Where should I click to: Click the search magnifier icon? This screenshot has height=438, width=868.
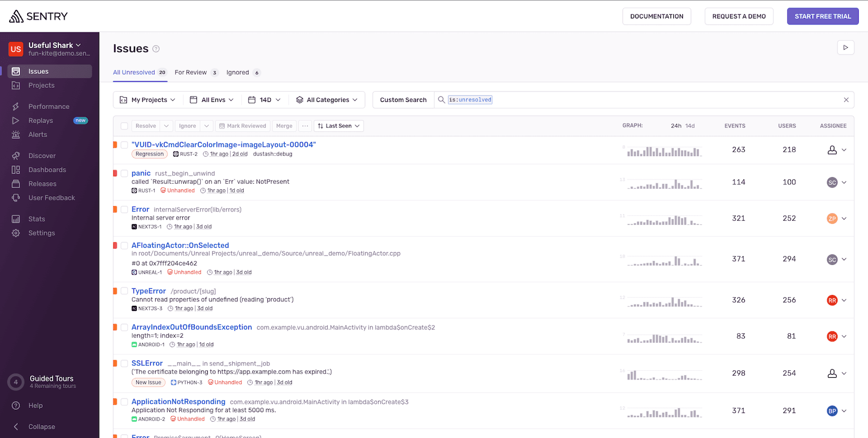442,100
